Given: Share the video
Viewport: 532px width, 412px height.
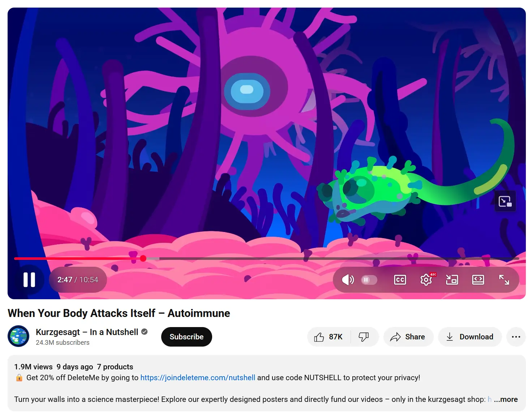Looking at the screenshot, I should pyautogui.click(x=408, y=337).
